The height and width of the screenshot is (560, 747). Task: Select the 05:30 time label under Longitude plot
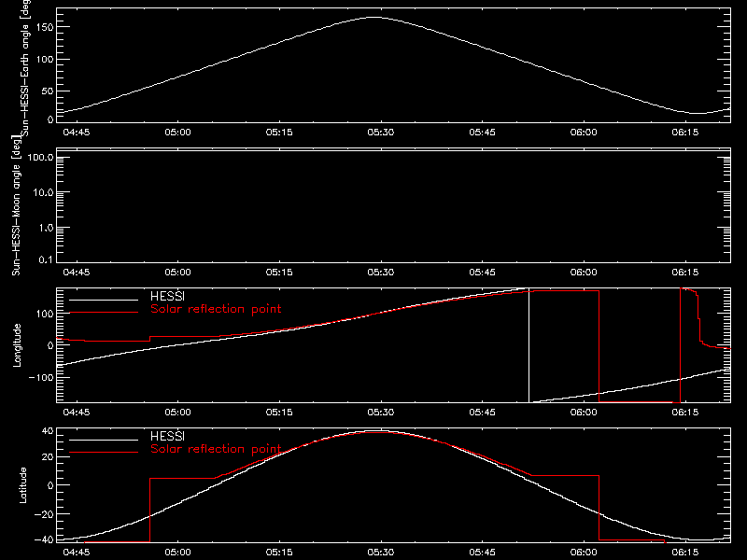(381, 412)
